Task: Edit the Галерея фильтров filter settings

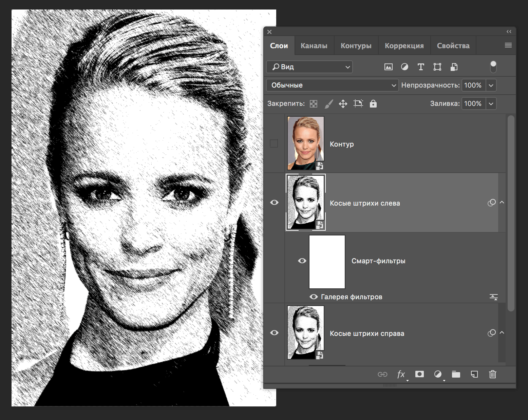Action: 494,297
